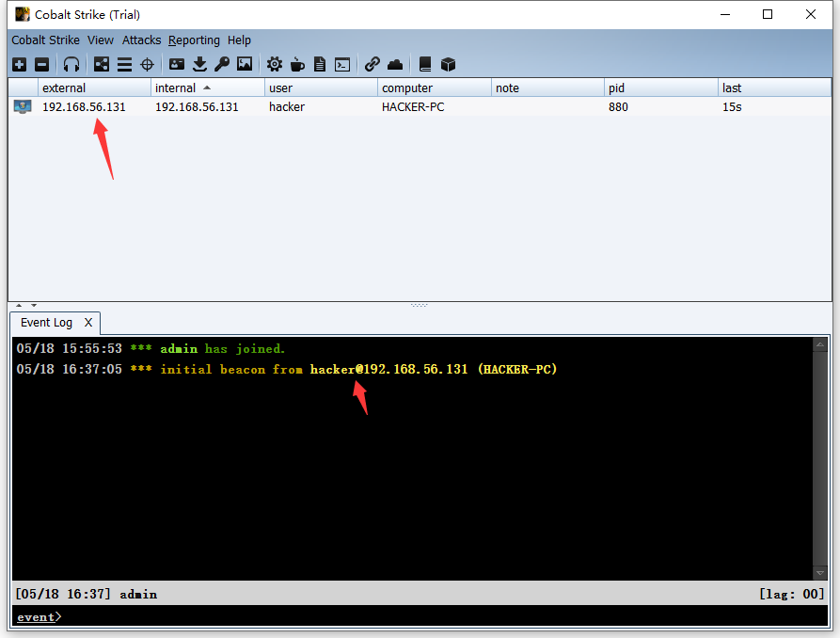Click the chain link icon to host a file
Screen dimensions: 840x638
[372, 65]
